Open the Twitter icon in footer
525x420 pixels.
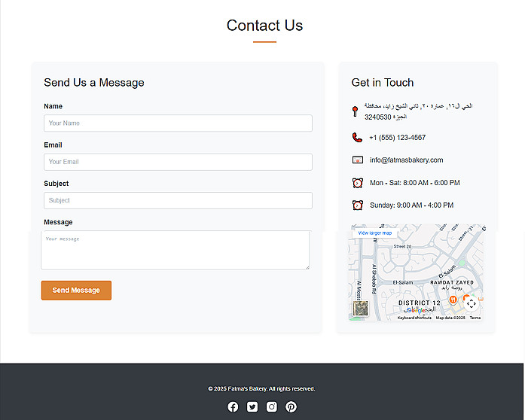(252, 407)
